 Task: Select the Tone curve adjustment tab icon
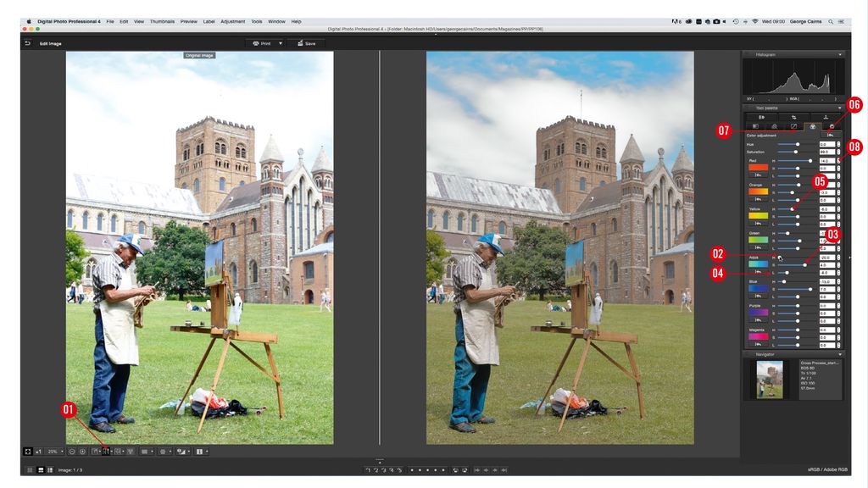[793, 125]
